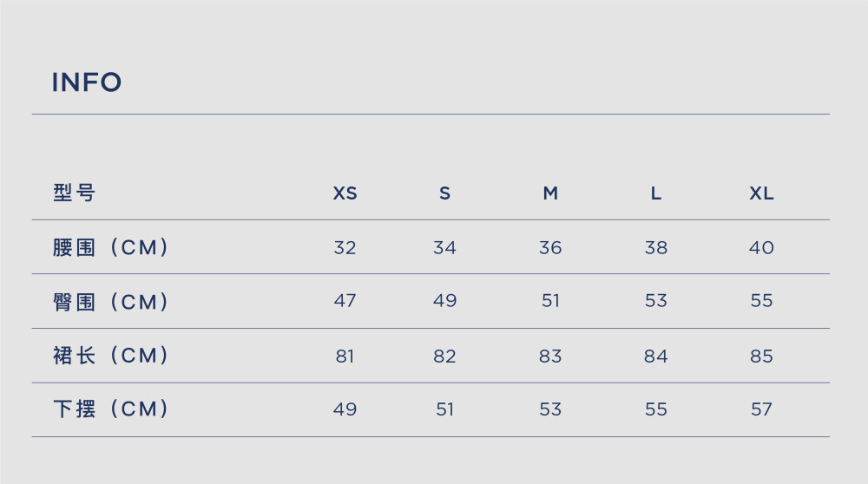Select the XL size column header
The width and height of the screenshot is (868, 484).
tap(762, 193)
